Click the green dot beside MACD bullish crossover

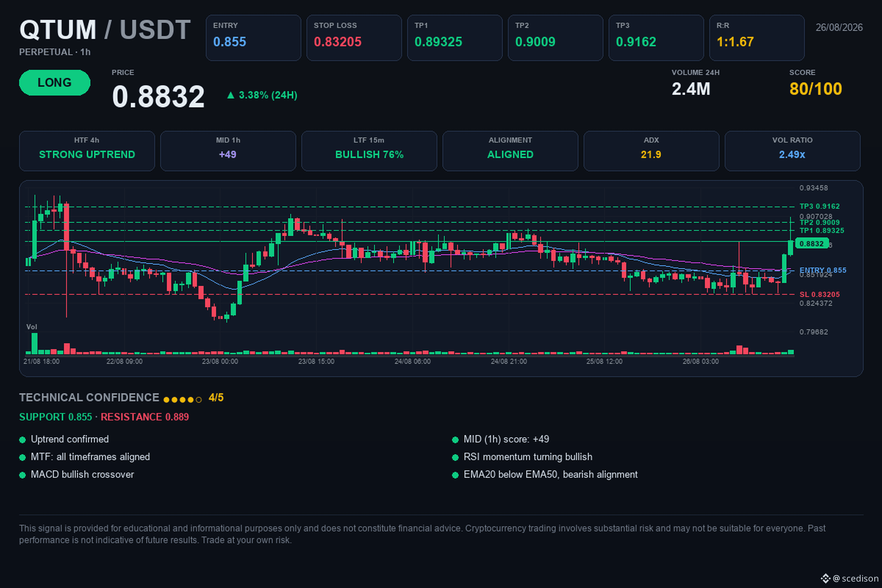[x=22, y=475]
